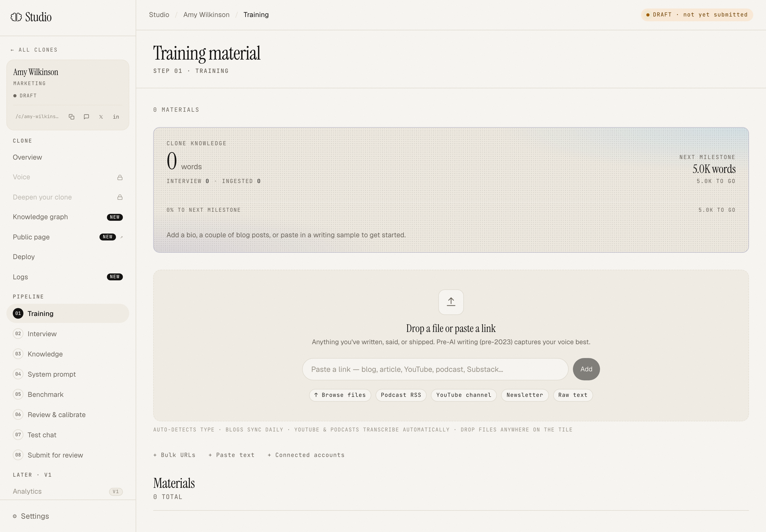Click Browse files button

(x=340, y=395)
